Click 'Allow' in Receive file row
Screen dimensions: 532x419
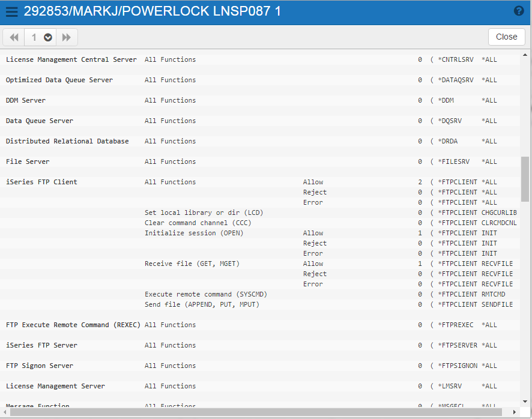313,264
